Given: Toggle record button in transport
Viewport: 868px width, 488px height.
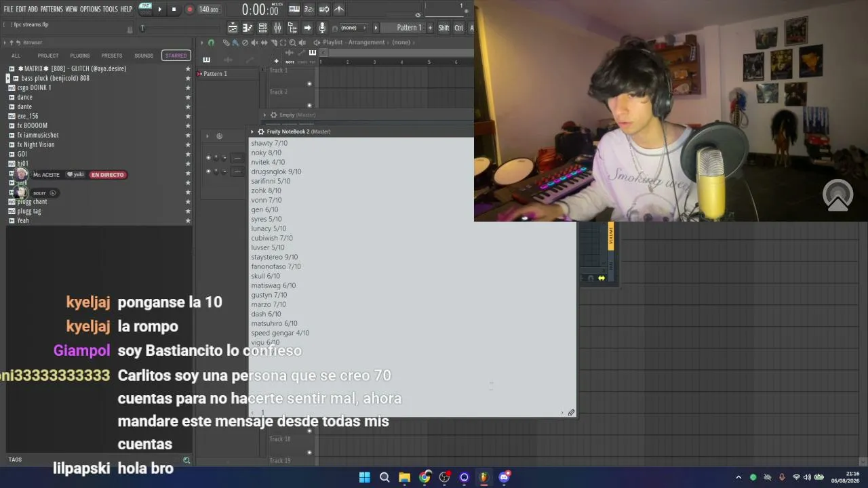Looking at the screenshot, I should pos(189,9).
